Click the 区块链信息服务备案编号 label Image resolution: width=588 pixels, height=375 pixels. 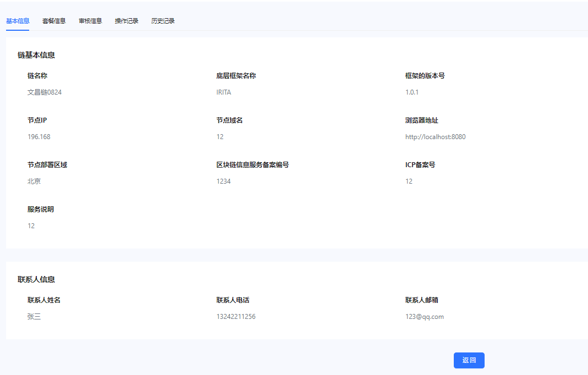pyautogui.click(x=253, y=164)
